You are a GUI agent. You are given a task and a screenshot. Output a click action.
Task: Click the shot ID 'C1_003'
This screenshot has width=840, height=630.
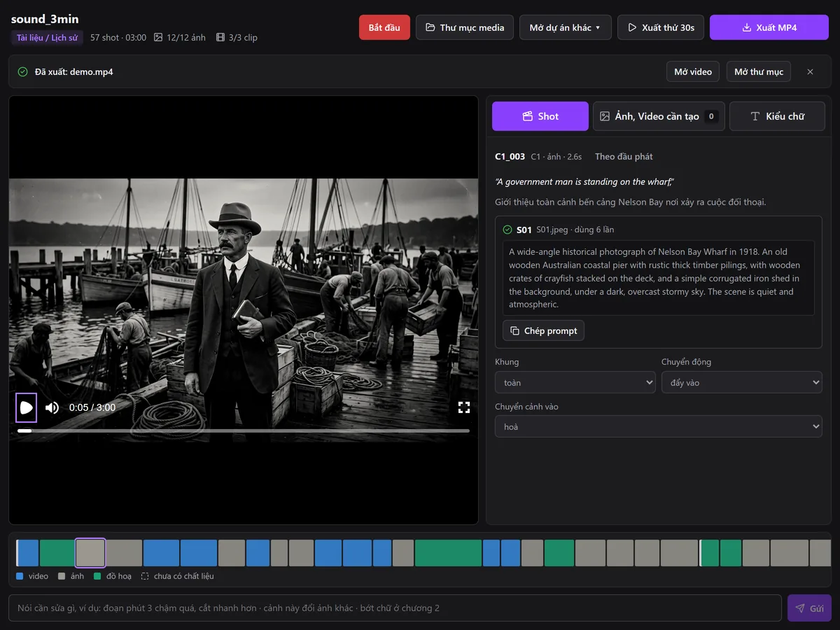(x=510, y=157)
